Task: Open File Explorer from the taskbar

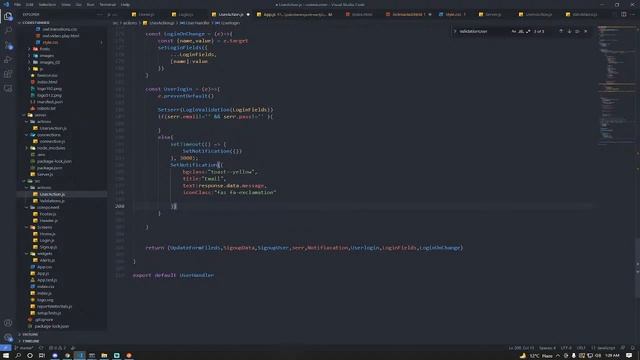Action: click(104, 356)
